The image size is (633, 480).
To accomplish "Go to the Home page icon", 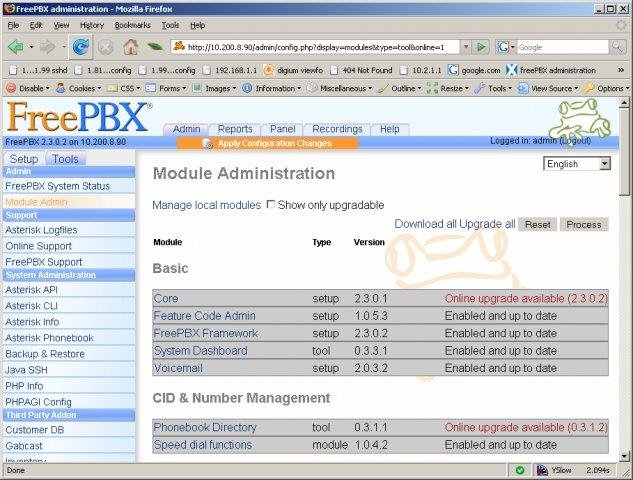I will point(130,47).
